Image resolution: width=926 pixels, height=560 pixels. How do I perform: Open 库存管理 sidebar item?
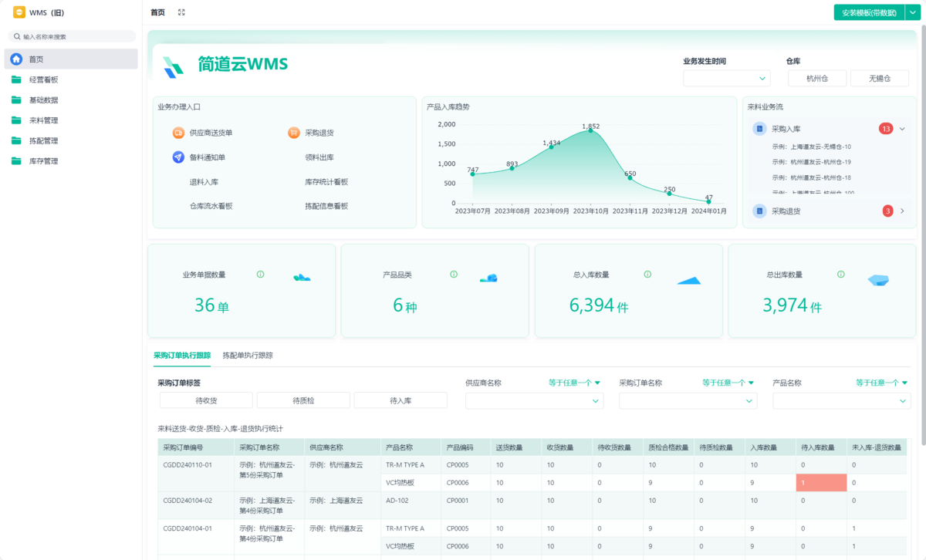71,161
